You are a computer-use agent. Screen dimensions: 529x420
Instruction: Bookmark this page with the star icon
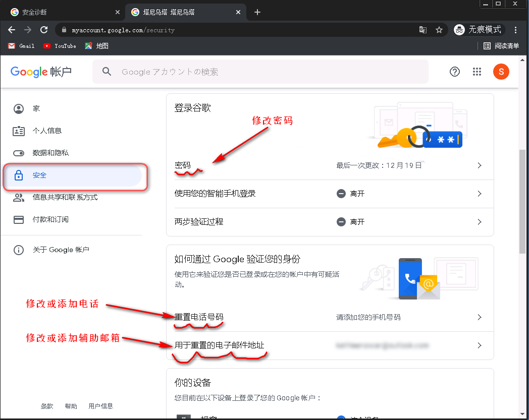point(439,30)
